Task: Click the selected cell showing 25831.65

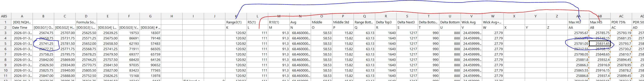Action: coord(600,43)
